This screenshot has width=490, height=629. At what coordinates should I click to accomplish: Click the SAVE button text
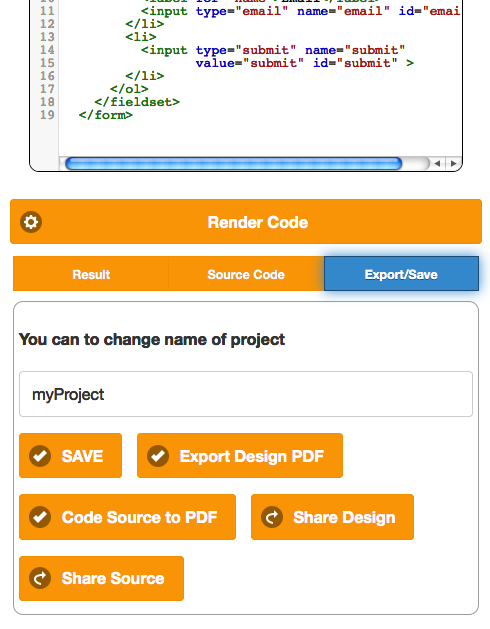point(82,457)
